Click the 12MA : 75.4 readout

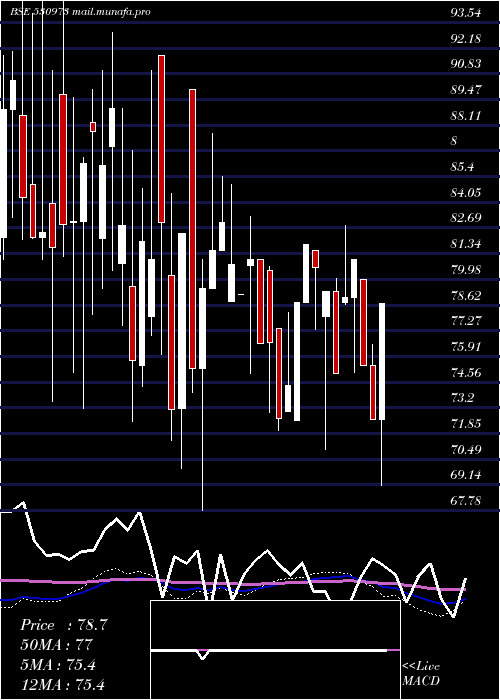62,685
